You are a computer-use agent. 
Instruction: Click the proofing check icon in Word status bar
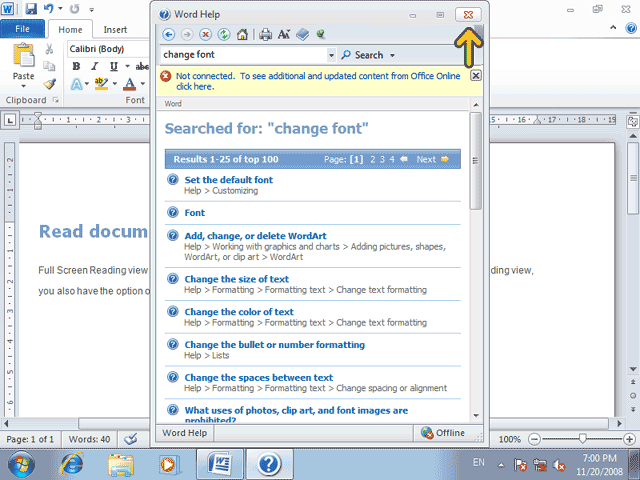pos(131,439)
